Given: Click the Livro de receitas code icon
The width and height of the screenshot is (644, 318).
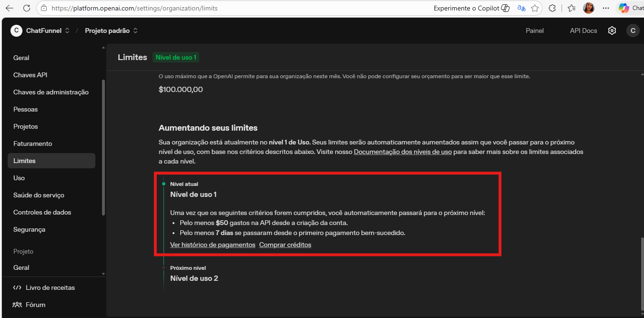Looking at the screenshot, I should (17, 287).
